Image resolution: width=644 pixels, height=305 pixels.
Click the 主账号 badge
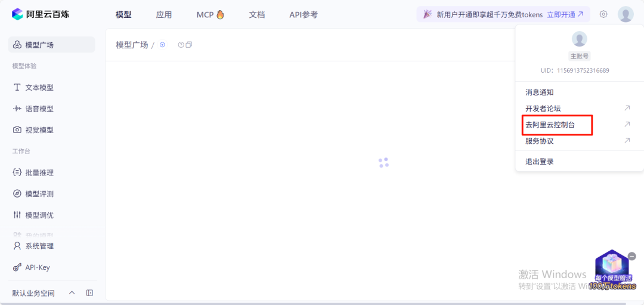[579, 57]
